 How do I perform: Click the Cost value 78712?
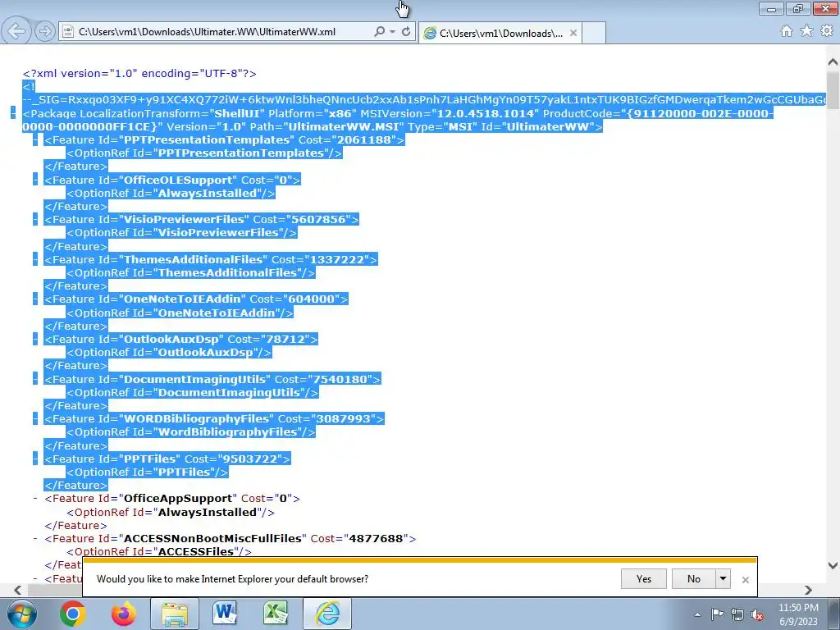(x=286, y=339)
